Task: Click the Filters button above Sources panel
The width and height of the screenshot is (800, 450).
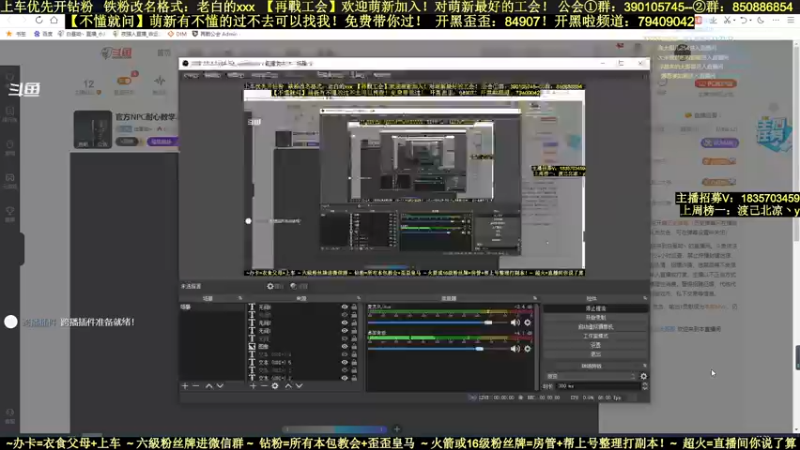Action: 299,286
